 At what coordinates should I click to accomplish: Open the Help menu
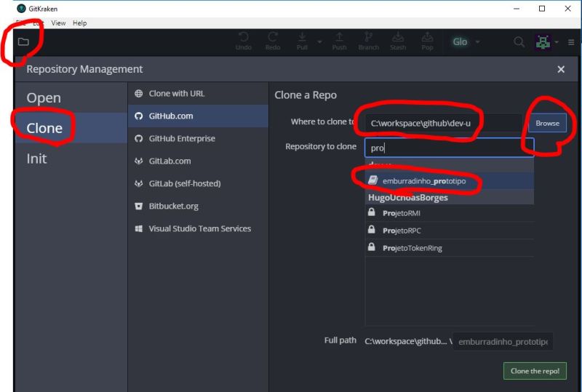click(79, 23)
